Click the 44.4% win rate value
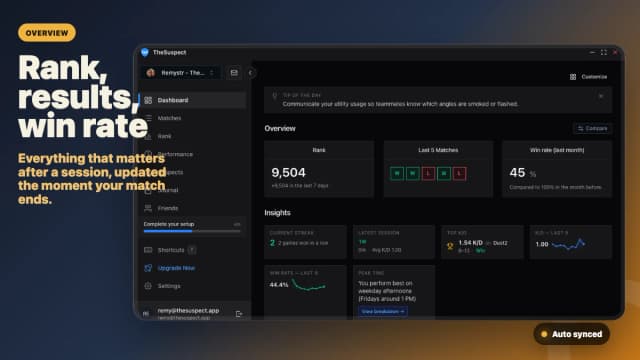Screen dimensions: 640x360 279,284
